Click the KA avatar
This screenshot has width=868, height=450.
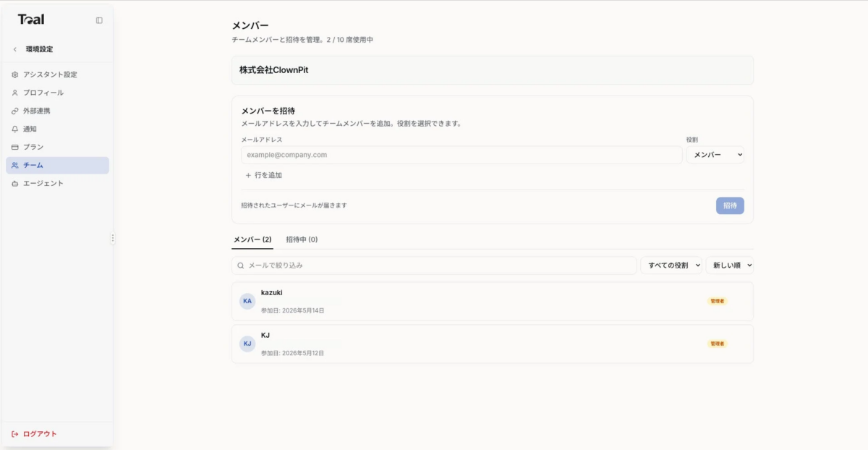pyautogui.click(x=247, y=301)
